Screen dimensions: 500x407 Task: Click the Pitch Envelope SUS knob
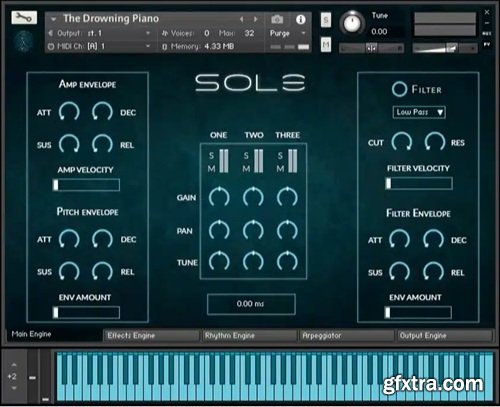[x=69, y=271]
